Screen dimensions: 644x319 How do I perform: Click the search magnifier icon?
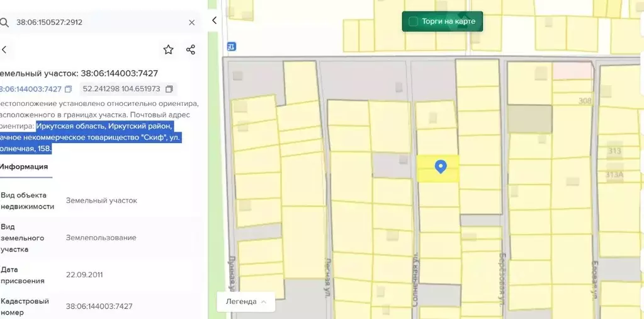(4, 22)
